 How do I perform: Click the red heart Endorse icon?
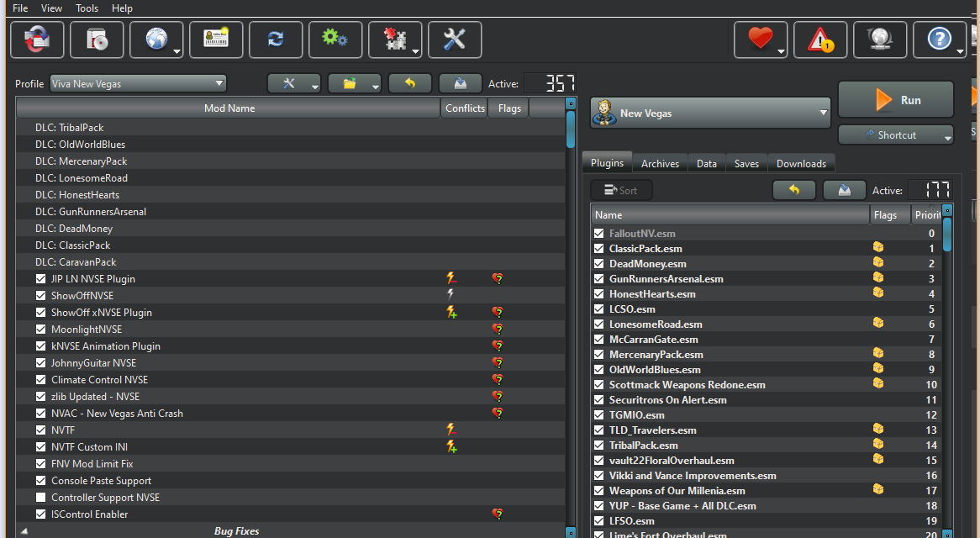coord(760,40)
